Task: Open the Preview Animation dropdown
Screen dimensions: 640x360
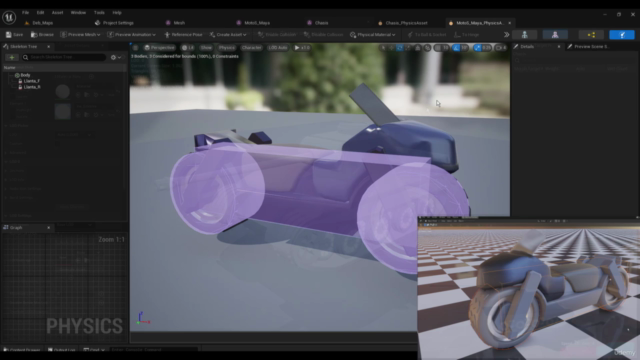Action: (131, 35)
